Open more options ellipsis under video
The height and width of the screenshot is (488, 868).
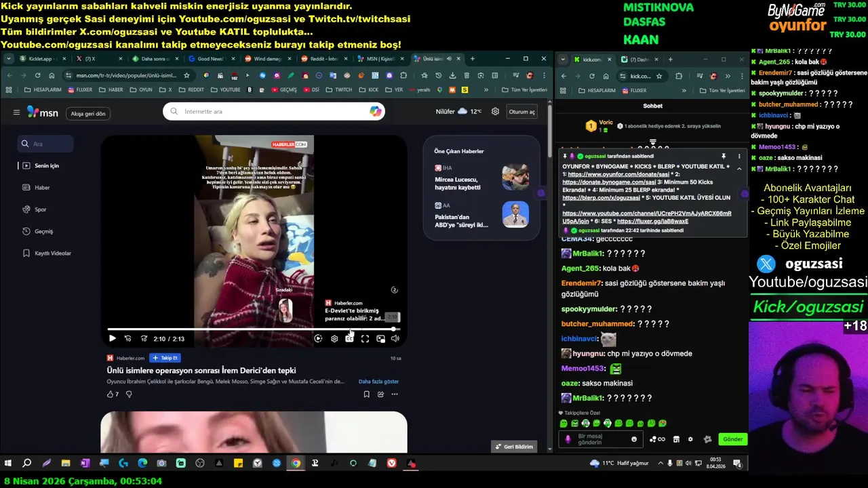[395, 394]
